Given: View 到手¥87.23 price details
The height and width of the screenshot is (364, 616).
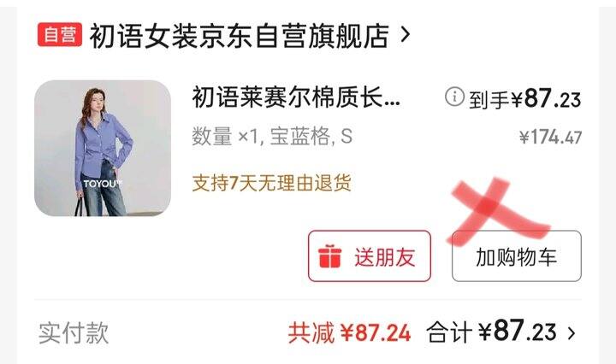Looking at the screenshot, I should point(524,98).
